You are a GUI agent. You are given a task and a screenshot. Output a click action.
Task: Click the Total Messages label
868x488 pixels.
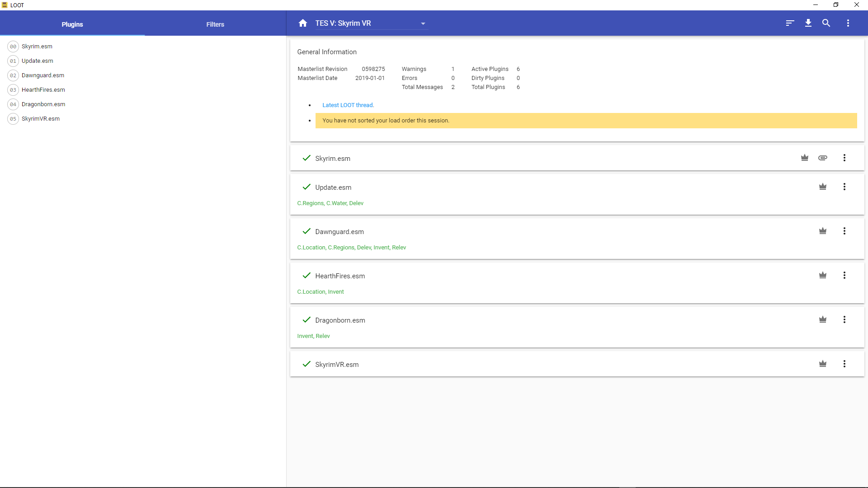tap(422, 87)
